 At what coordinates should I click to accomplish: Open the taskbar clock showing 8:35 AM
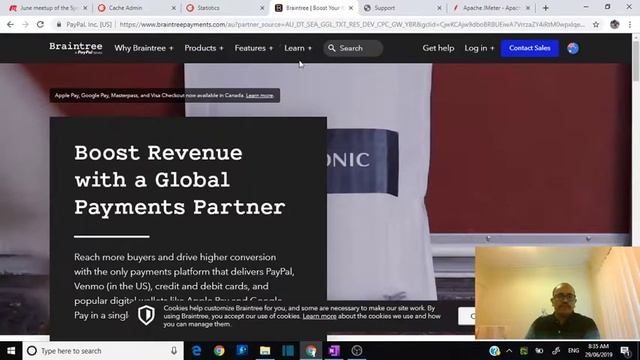(x=598, y=351)
